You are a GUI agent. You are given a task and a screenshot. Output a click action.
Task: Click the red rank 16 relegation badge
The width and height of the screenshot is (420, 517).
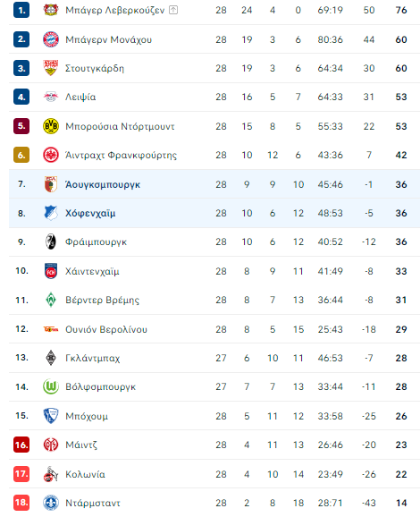[x=21, y=445]
